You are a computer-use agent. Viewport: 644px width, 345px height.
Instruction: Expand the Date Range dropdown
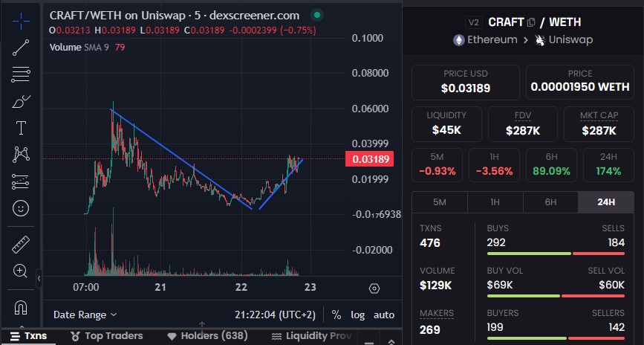85,315
